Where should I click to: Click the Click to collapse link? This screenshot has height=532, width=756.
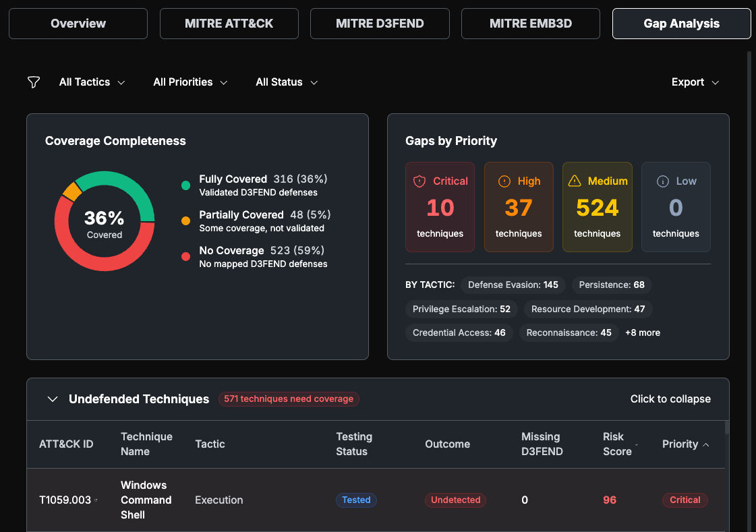point(670,399)
